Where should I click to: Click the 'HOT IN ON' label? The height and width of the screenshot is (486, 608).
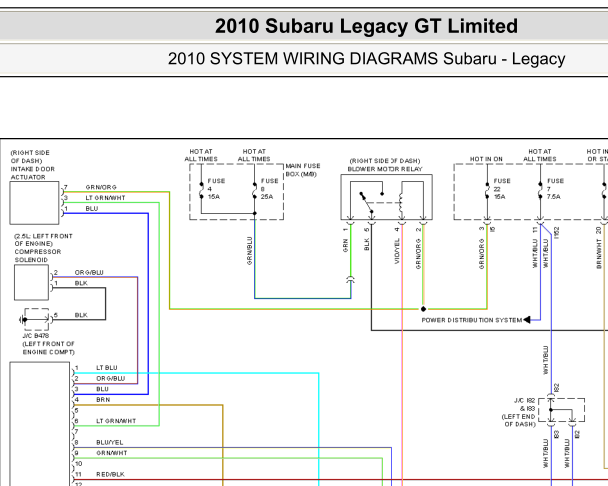click(x=486, y=159)
